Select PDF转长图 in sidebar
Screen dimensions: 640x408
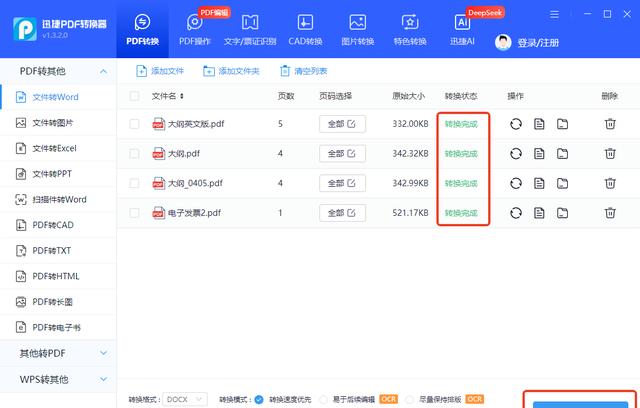click(58, 302)
